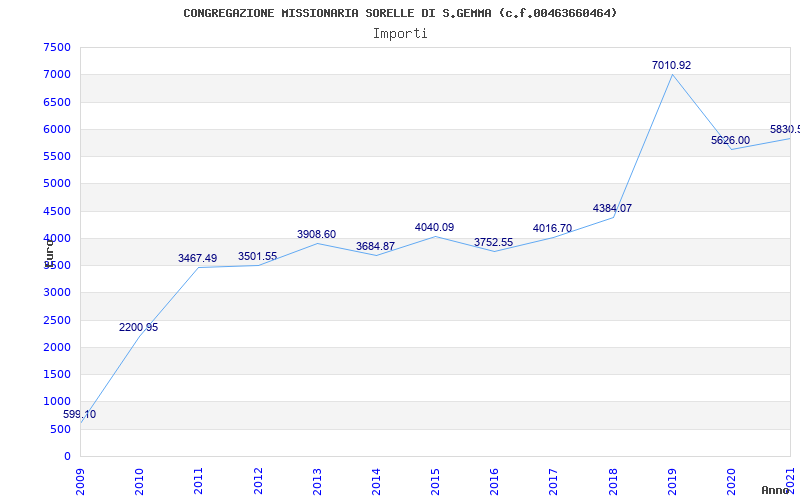The image size is (800, 500).
Task: Select the 599.10 data label
Action: 80,414
